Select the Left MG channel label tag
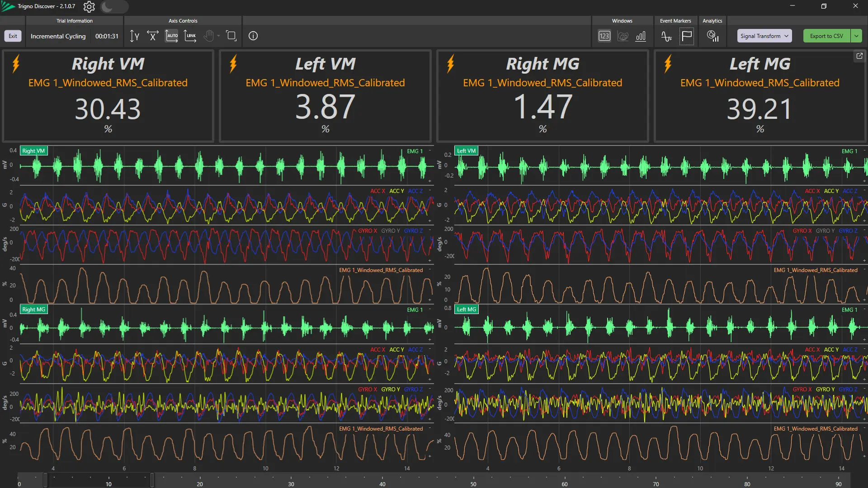 (466, 310)
